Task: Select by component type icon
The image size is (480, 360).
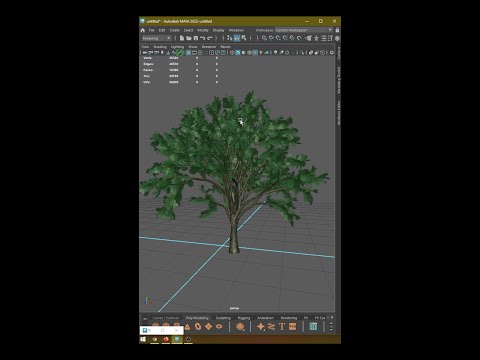Action: [x=244, y=38]
